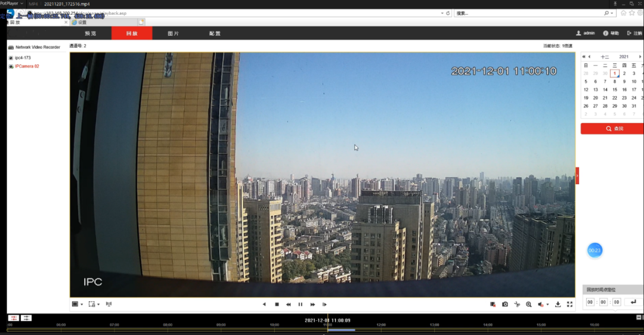Open a new browser tab
Image resolution: width=644 pixels, height=335 pixels.
point(141,22)
